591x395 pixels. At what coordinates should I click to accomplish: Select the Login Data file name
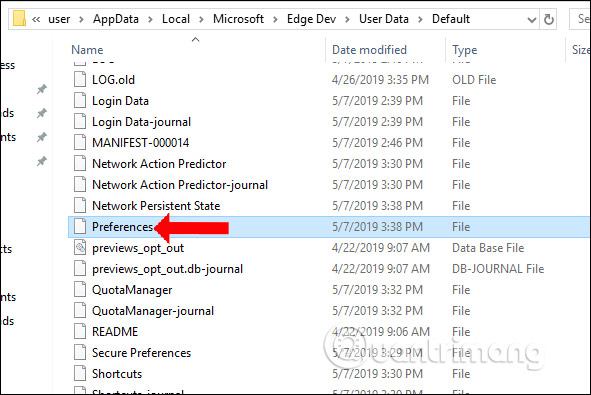point(120,101)
